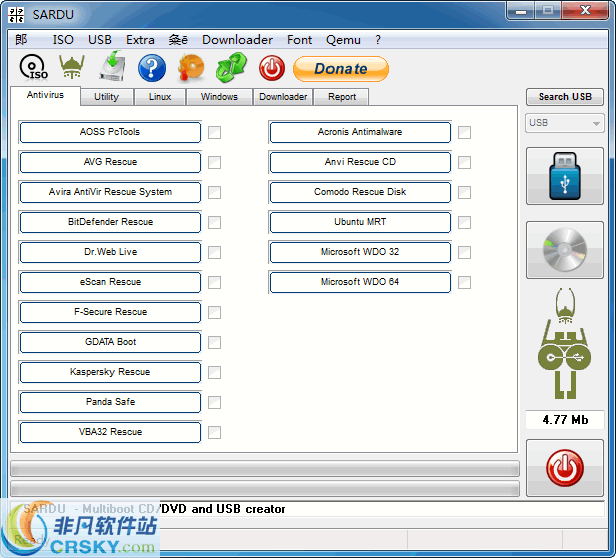Click the 'DVD and USB creator' status text
The height and width of the screenshot is (558, 616).
[x=223, y=509]
